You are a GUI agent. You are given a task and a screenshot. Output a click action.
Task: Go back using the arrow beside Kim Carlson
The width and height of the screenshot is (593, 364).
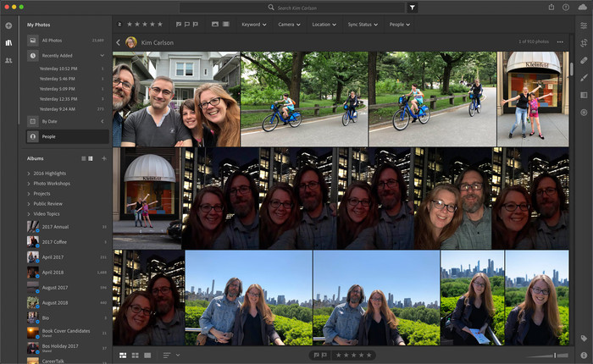(x=118, y=41)
